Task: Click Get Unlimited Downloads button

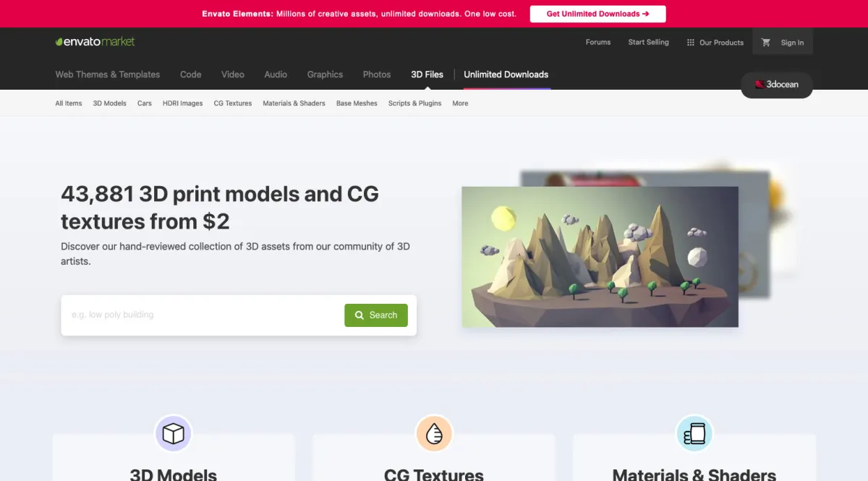Action: 597,14
